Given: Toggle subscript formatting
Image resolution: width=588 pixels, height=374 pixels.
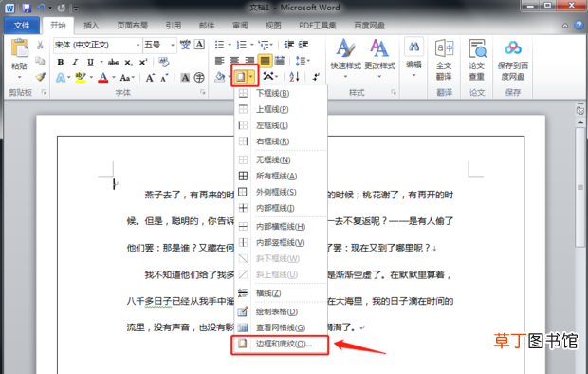Looking at the screenshot, I should tap(129, 62).
